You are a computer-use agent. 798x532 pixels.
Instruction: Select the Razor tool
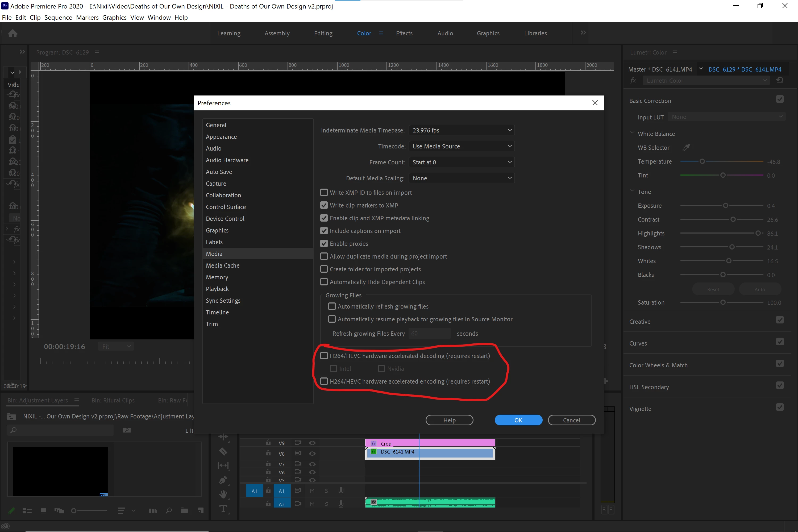[223, 451]
